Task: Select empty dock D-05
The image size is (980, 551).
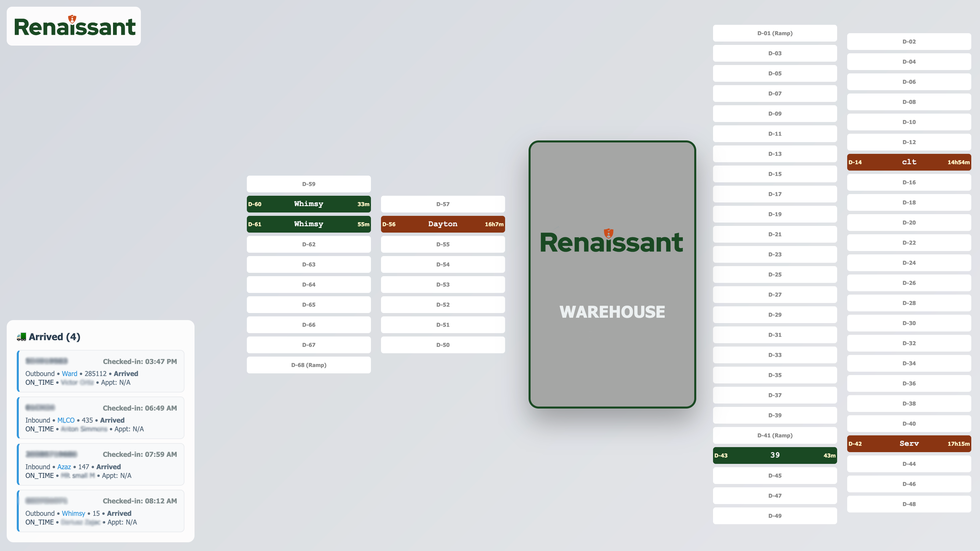Action: point(775,74)
